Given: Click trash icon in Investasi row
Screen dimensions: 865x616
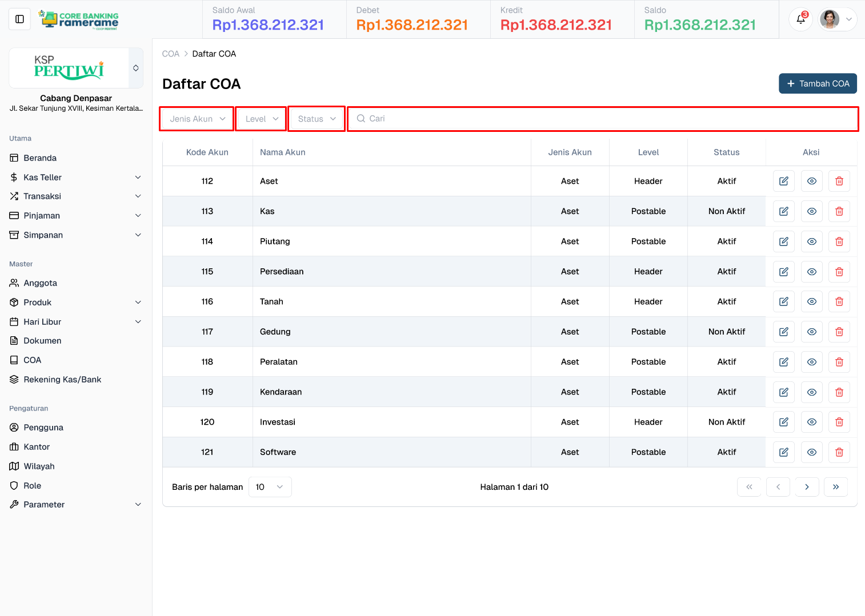Looking at the screenshot, I should [839, 422].
